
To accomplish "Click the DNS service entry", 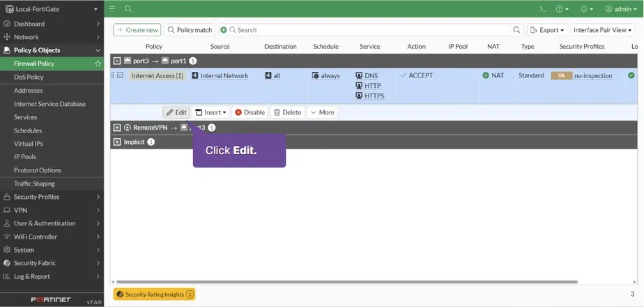I will pyautogui.click(x=367, y=75).
